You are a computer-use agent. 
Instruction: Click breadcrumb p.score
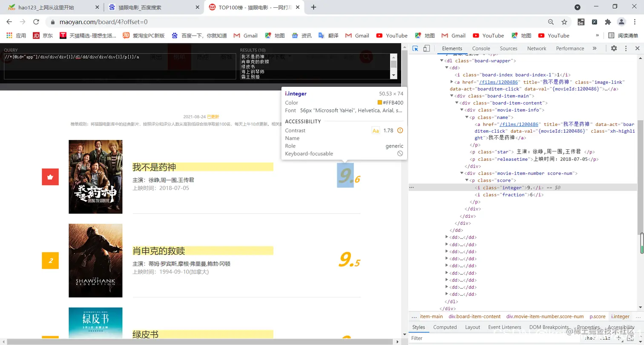point(598,316)
